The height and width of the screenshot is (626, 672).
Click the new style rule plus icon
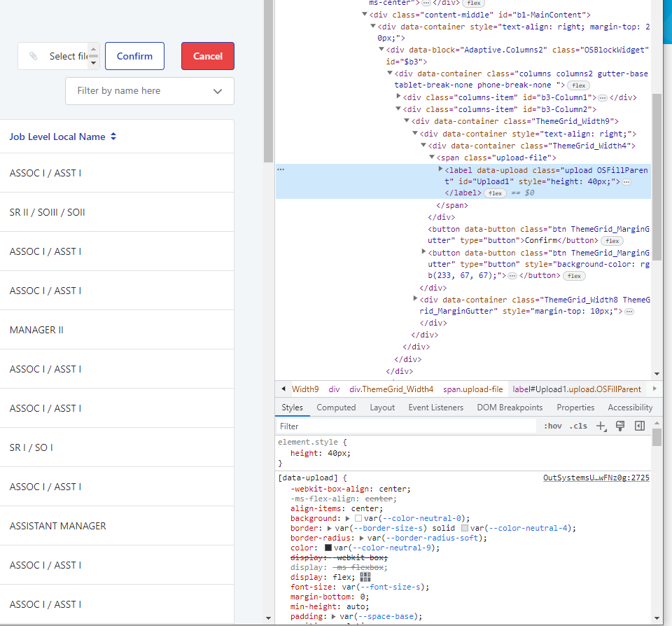pyautogui.click(x=601, y=426)
